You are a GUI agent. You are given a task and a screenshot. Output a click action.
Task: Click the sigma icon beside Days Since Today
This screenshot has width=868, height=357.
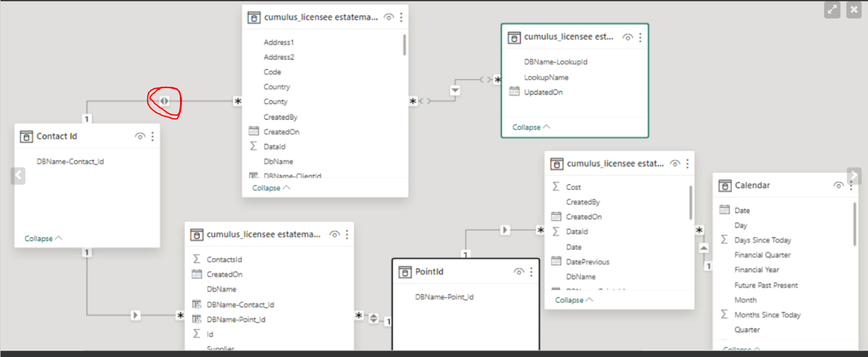click(x=724, y=240)
